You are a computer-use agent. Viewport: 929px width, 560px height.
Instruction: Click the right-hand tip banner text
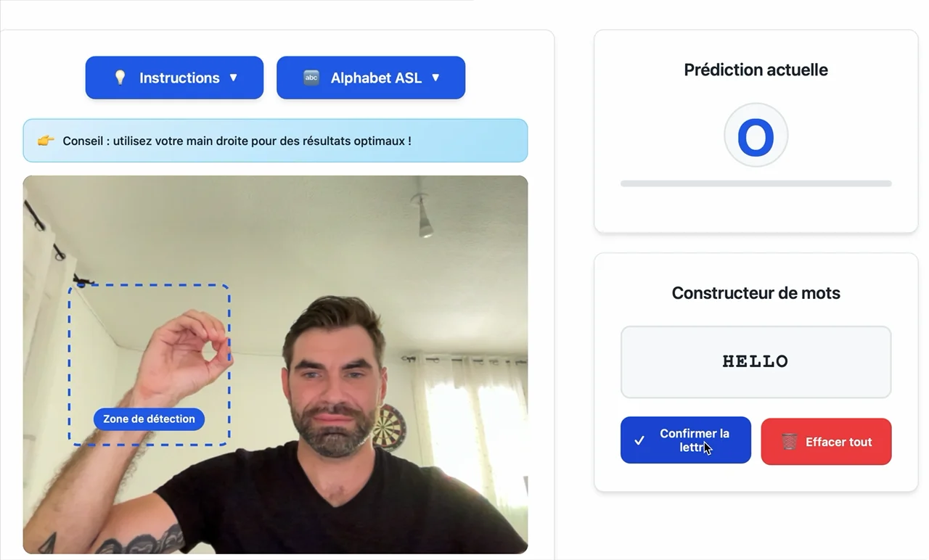click(x=237, y=141)
